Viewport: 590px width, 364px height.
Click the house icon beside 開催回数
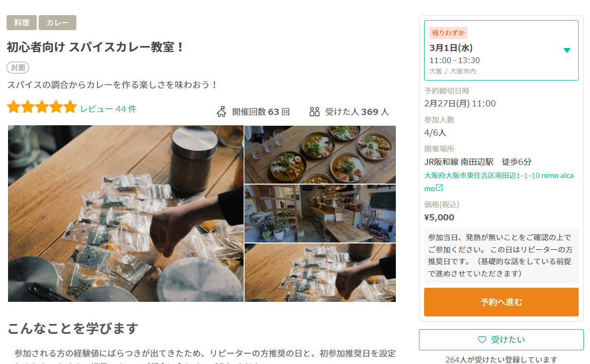pos(221,112)
